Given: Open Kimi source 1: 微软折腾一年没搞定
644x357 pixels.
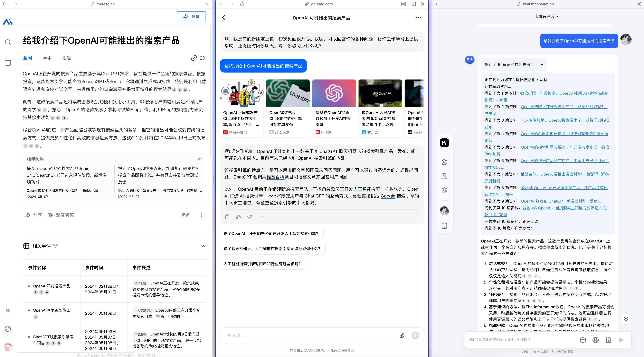Looking at the screenshot, I should point(546,97).
